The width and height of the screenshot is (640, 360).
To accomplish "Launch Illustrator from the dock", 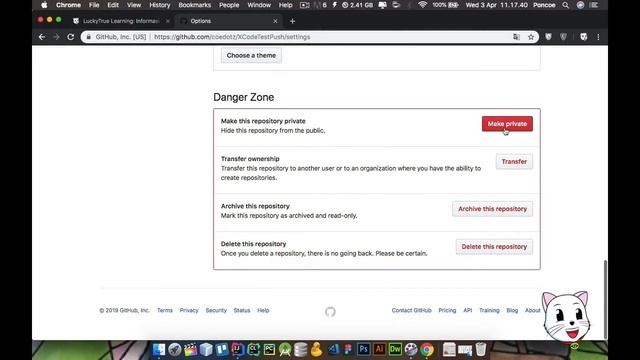I will click(379, 349).
